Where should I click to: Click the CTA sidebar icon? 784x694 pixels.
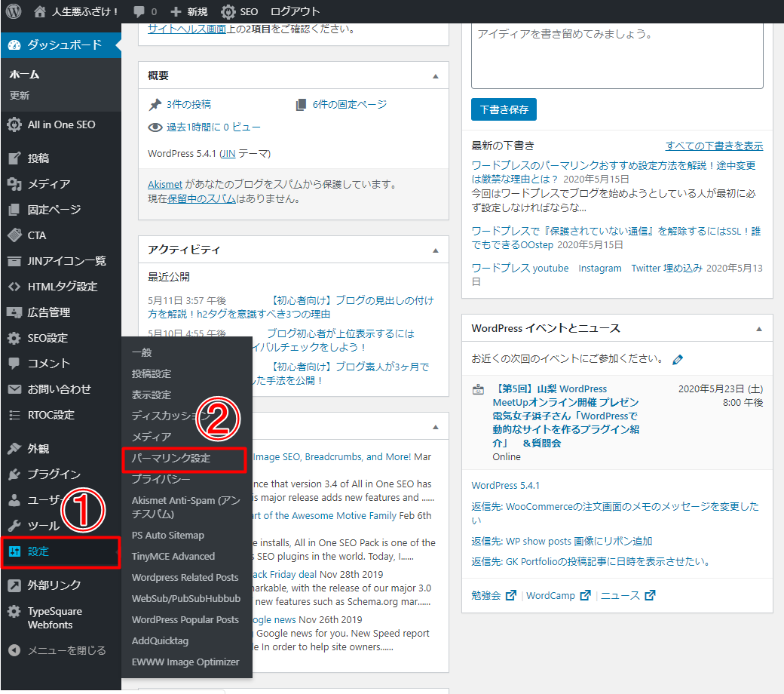click(14, 235)
